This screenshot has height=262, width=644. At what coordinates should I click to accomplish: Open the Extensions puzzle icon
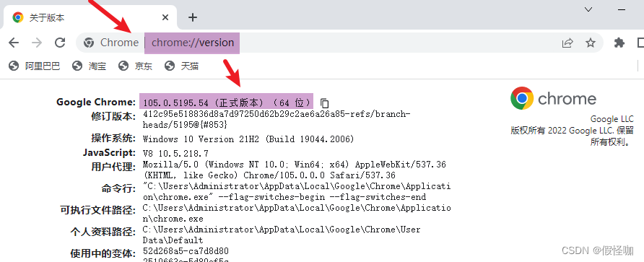[x=619, y=43]
